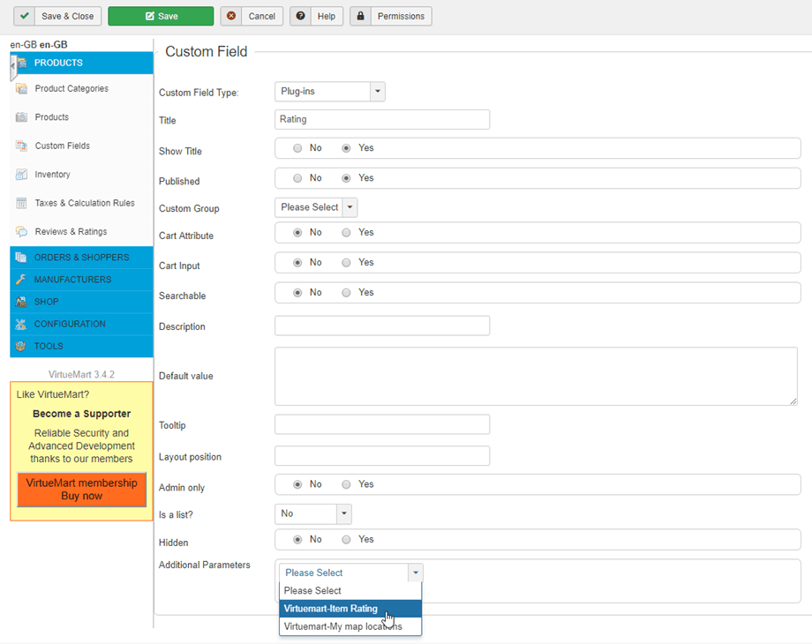
Task: Select Yes for Cart Attribute
Action: 346,233
